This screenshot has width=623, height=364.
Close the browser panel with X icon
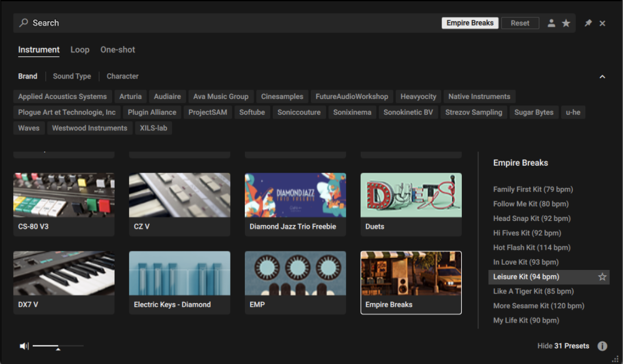[x=602, y=23]
